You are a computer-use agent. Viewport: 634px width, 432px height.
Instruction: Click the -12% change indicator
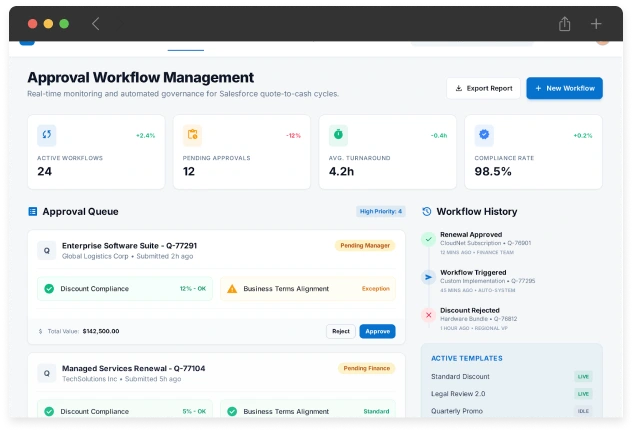(294, 136)
